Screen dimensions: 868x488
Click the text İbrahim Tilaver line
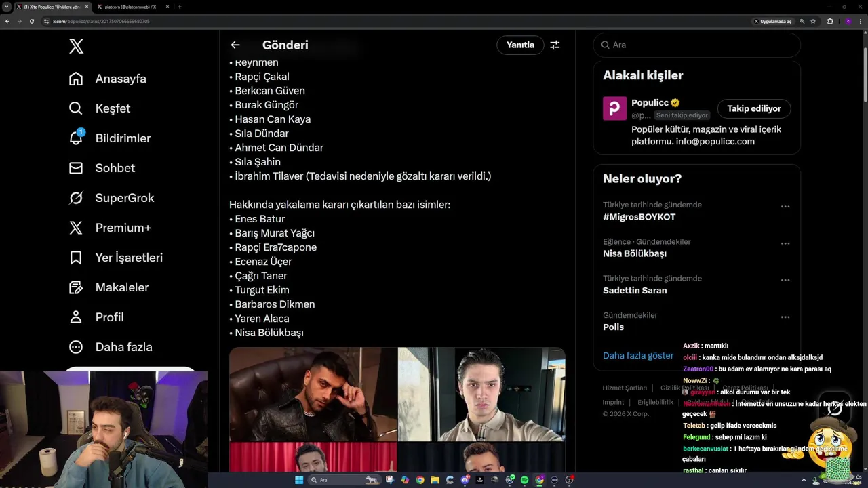point(363,176)
